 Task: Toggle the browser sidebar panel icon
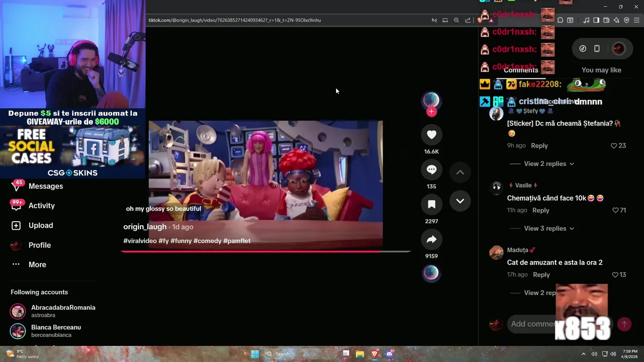[x=596, y=20]
